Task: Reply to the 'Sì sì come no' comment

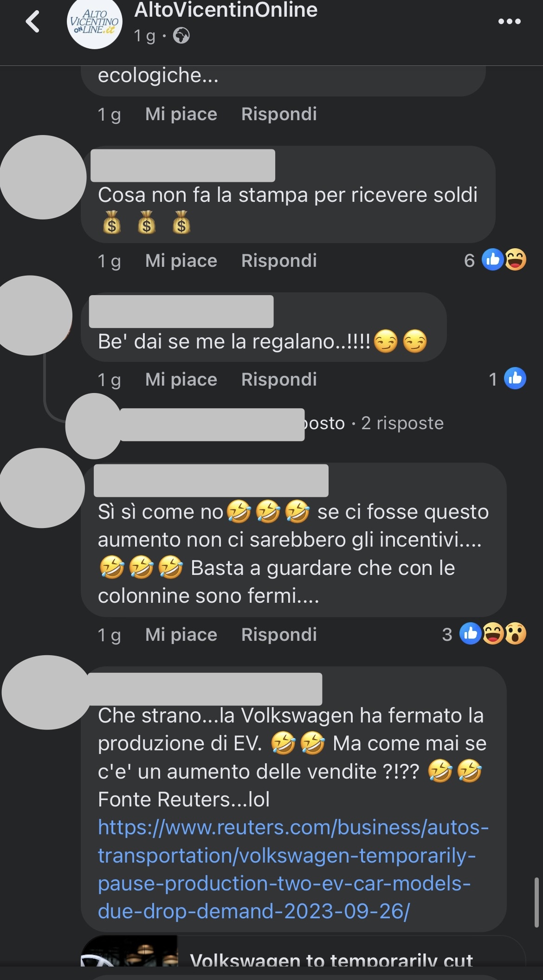Action: (x=279, y=635)
